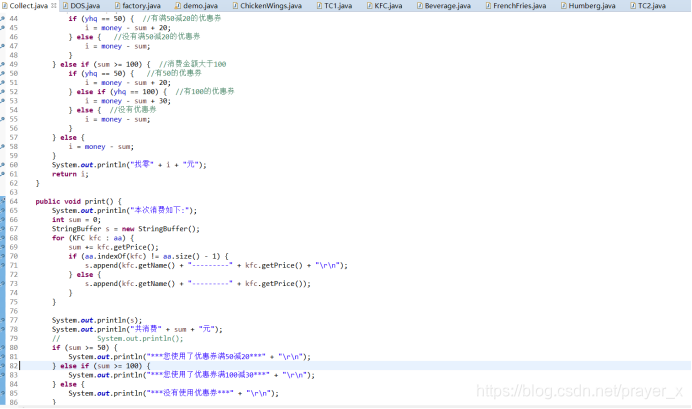
Task: Click the gutter marker on line 71
Action: [x=3, y=265]
